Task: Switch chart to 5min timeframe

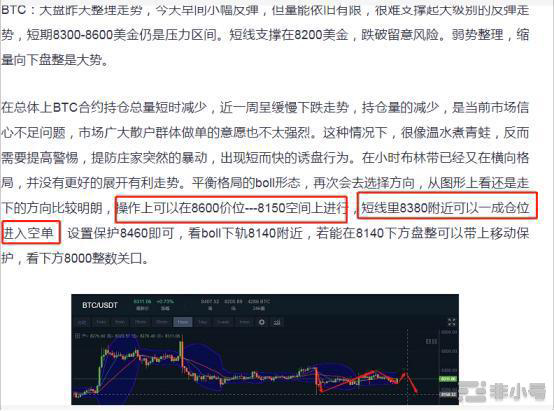Action: coord(120,322)
